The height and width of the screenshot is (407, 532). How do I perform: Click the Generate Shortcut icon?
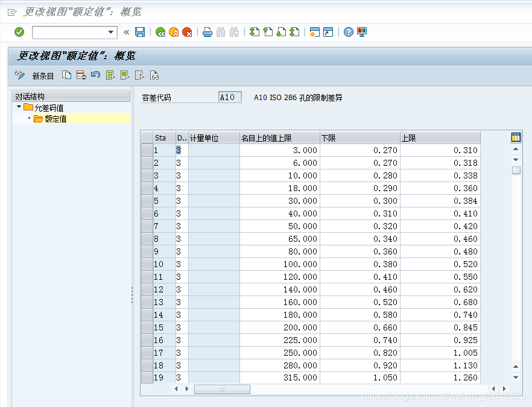pos(328,32)
